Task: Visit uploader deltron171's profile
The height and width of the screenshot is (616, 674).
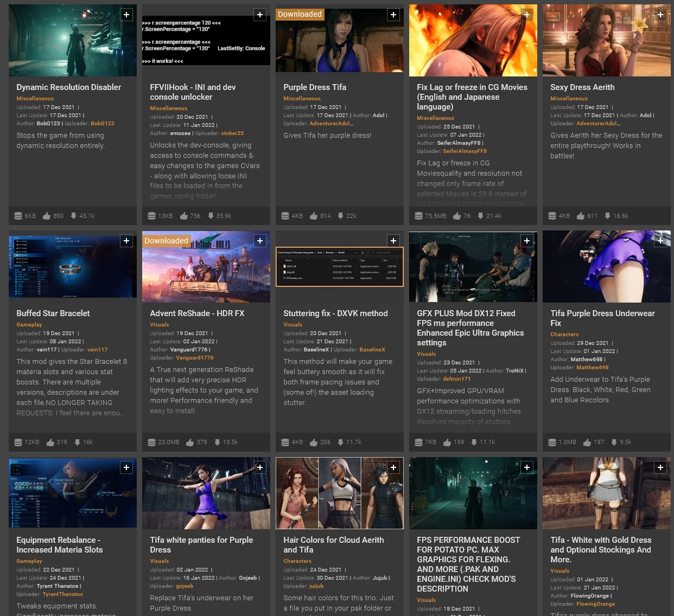Action: (457, 379)
